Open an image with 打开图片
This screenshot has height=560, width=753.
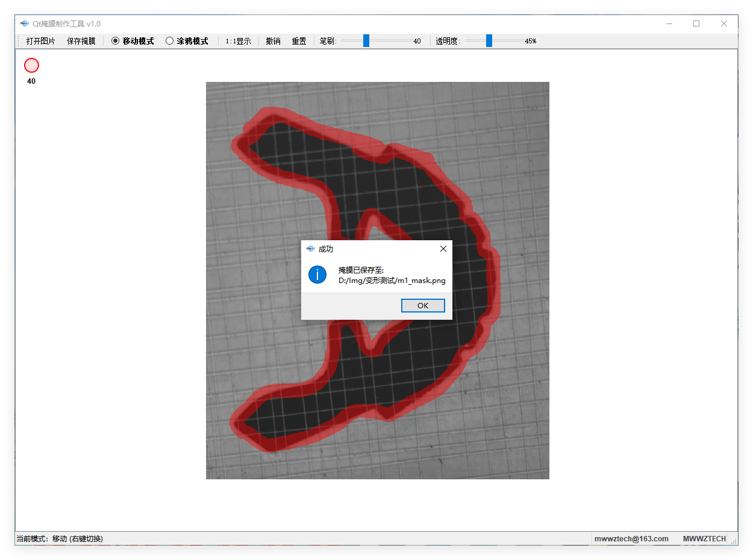pos(40,41)
